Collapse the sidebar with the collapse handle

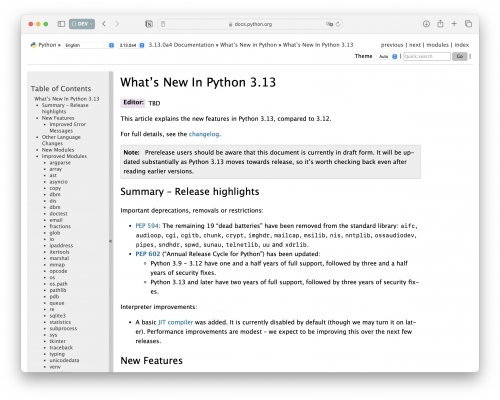(111, 241)
